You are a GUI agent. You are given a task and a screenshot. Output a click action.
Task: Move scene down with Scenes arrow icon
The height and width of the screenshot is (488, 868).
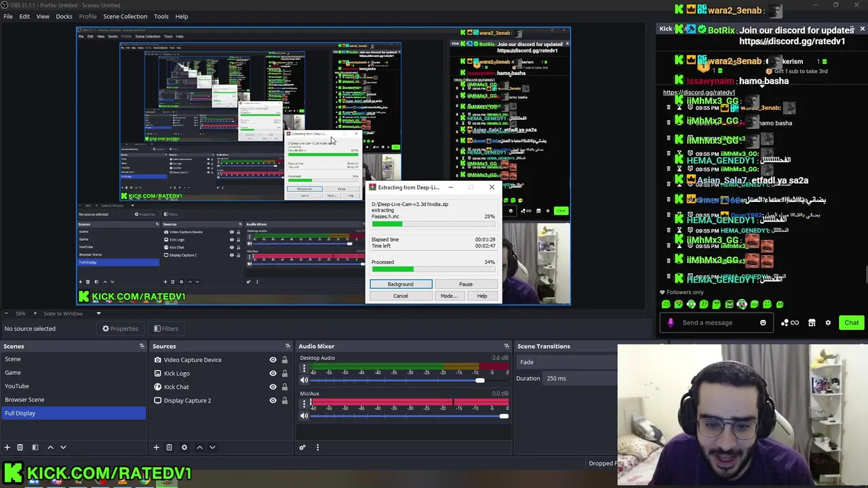(63, 447)
